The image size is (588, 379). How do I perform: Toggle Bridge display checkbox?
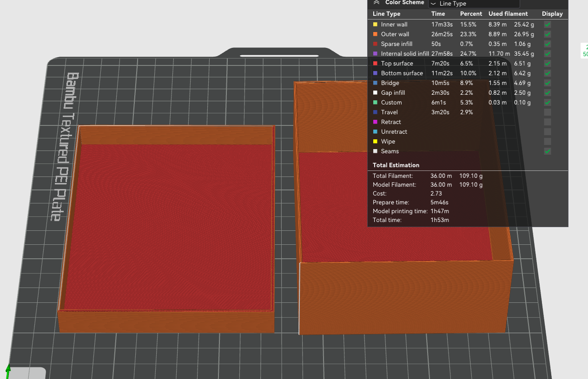coord(548,83)
